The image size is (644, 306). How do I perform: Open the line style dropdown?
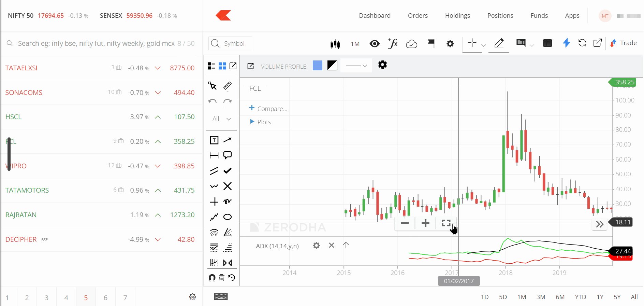point(356,66)
